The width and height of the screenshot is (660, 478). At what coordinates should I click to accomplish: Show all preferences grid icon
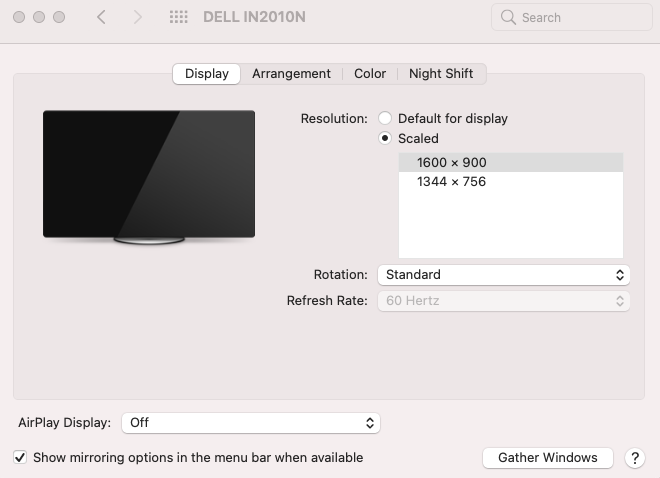point(178,17)
